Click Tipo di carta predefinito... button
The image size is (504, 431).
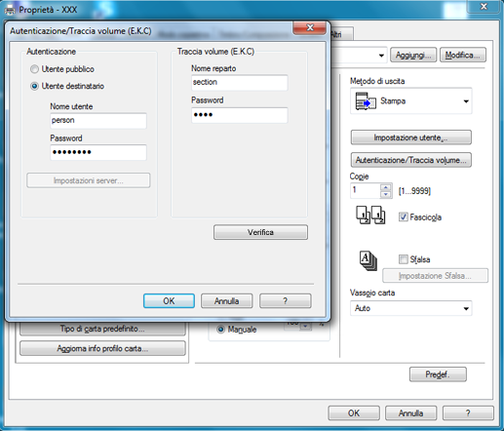pyautogui.click(x=102, y=329)
